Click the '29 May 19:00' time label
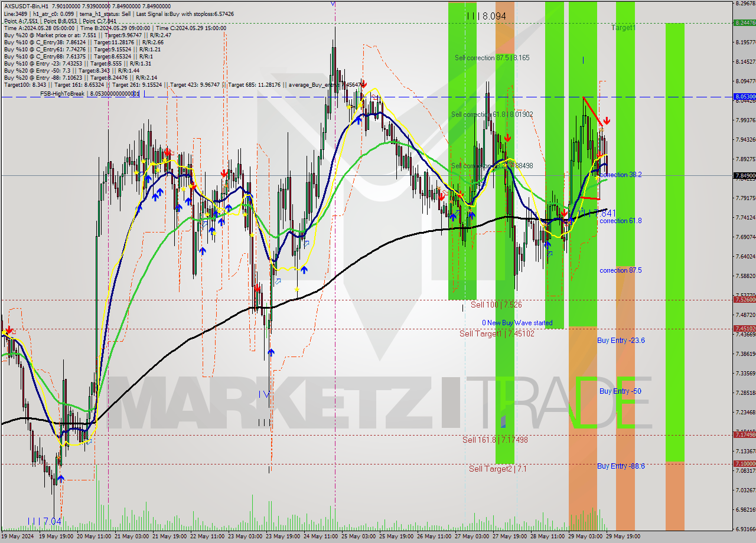This screenshot has height=543, width=756. click(x=624, y=537)
